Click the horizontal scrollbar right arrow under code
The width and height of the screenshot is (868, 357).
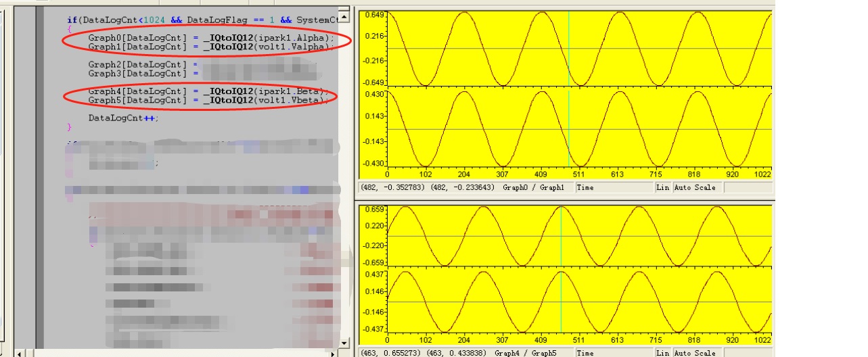tap(333, 353)
